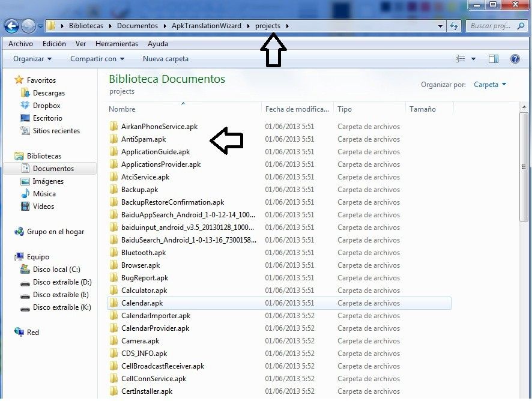This screenshot has width=532, height=401.
Task: Click the Vídeos library icon
Action: point(25,207)
